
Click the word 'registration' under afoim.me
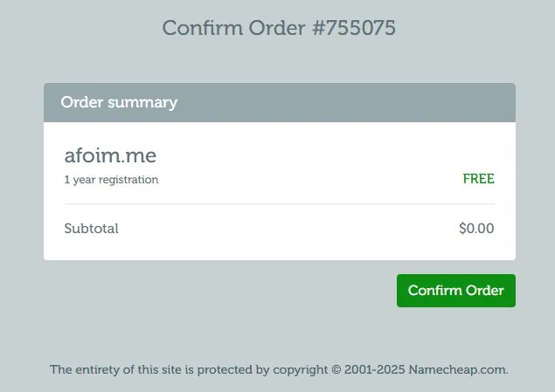click(x=128, y=180)
